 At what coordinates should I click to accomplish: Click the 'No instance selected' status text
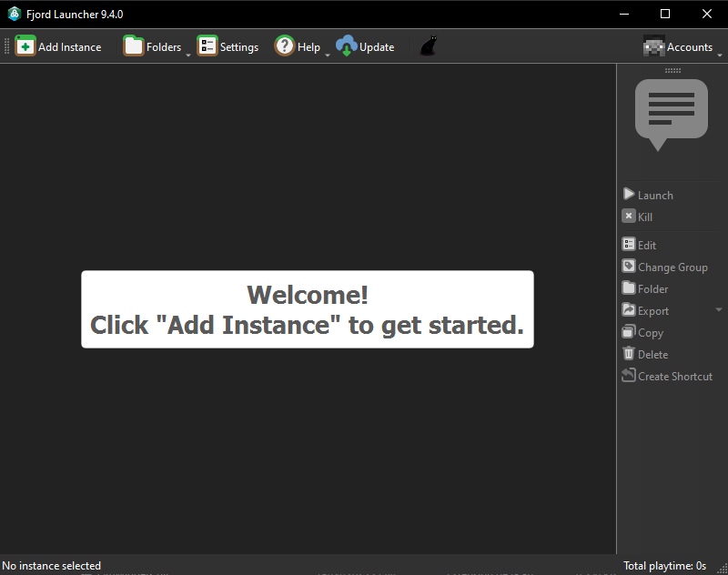[52, 566]
